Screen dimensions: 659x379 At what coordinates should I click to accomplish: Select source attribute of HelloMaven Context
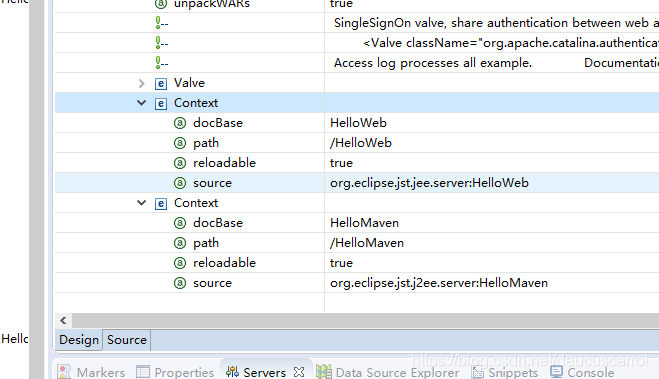click(212, 283)
